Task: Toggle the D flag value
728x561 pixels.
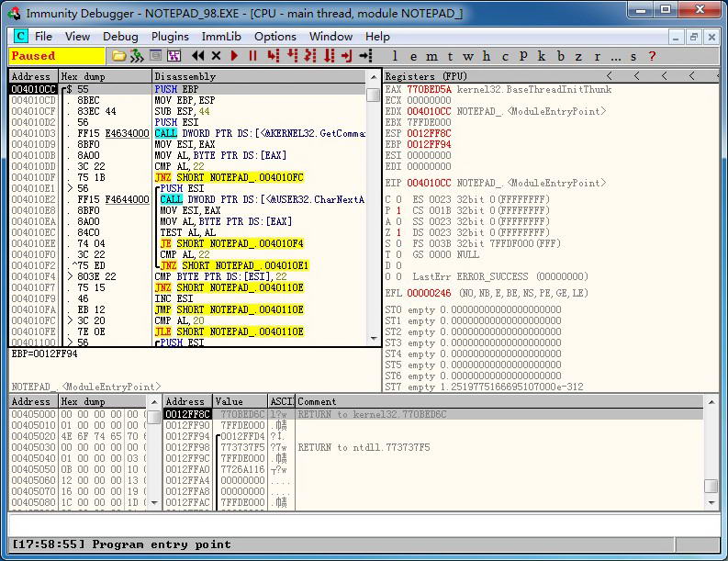Action: point(398,265)
